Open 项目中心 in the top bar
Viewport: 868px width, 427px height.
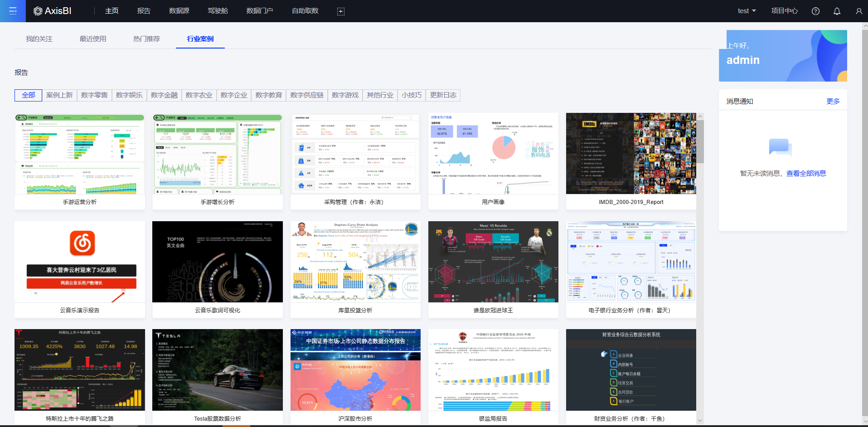click(x=784, y=11)
